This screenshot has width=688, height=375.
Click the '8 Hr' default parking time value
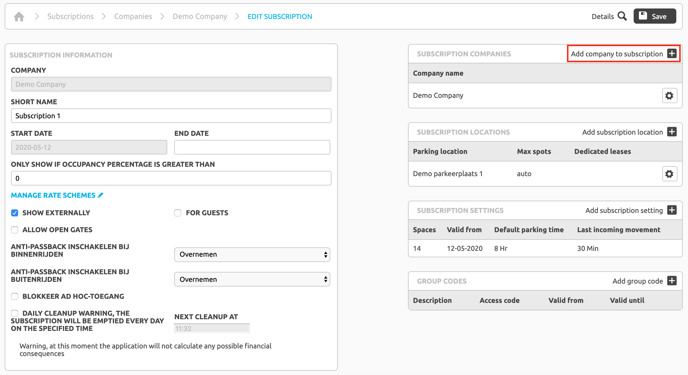(501, 248)
